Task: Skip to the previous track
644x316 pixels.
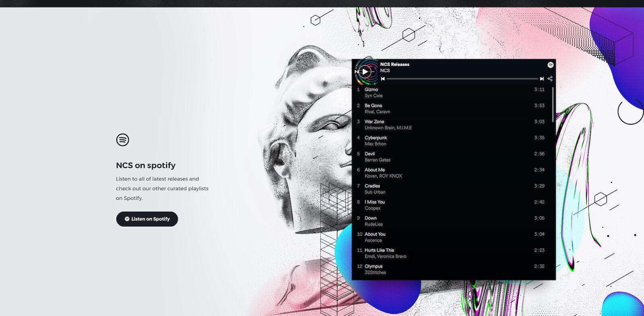Action: coord(383,79)
